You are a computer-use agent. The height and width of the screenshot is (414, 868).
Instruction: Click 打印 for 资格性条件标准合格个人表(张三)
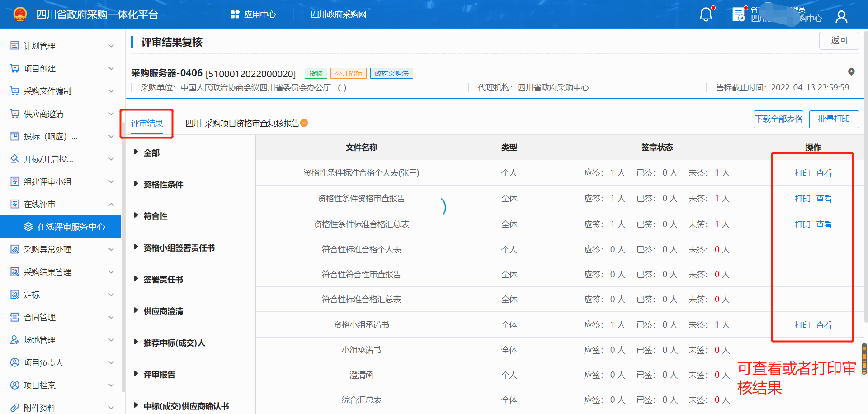[x=802, y=173]
